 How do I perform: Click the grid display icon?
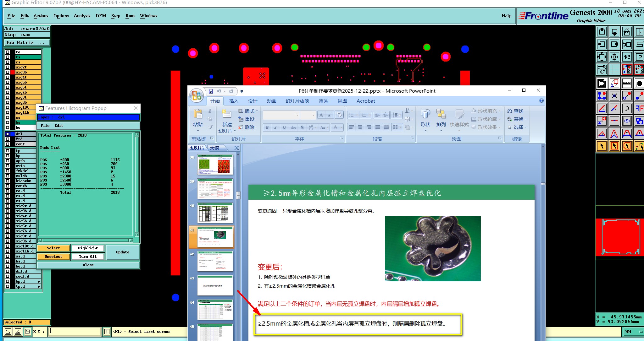[x=614, y=69]
